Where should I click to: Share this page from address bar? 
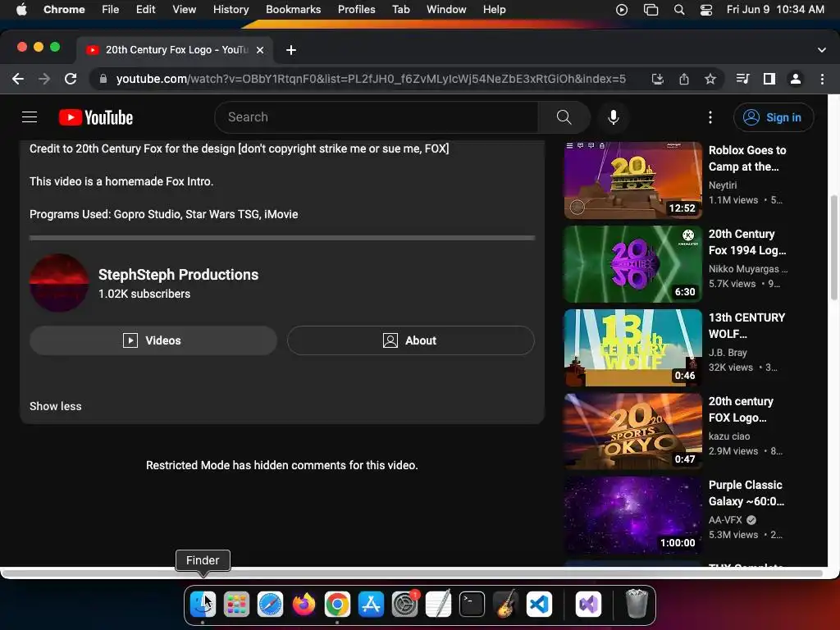(684, 79)
